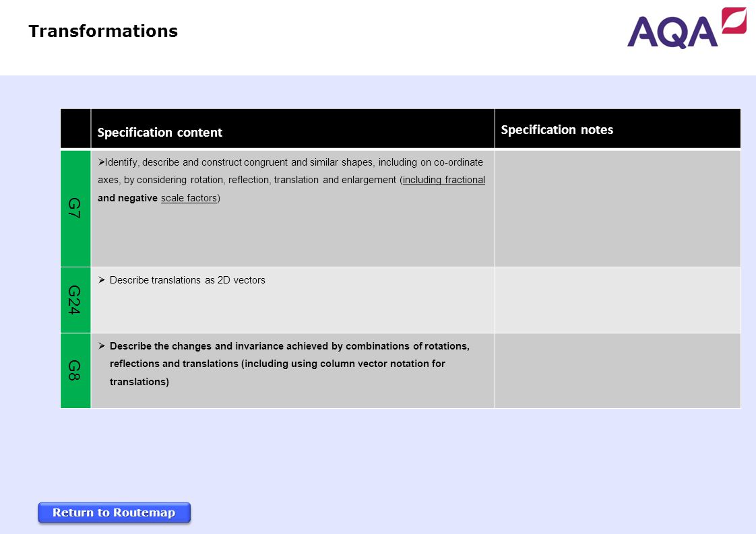Click the red square emblem in AQA logo
This screenshot has width=756, height=534.
[x=734, y=20]
